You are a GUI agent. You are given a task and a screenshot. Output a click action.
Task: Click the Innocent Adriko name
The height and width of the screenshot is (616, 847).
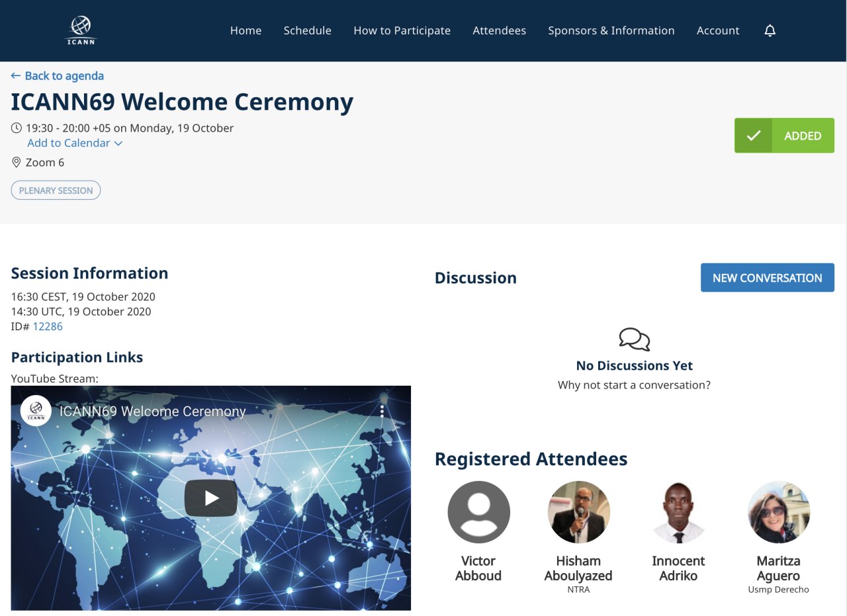point(678,568)
